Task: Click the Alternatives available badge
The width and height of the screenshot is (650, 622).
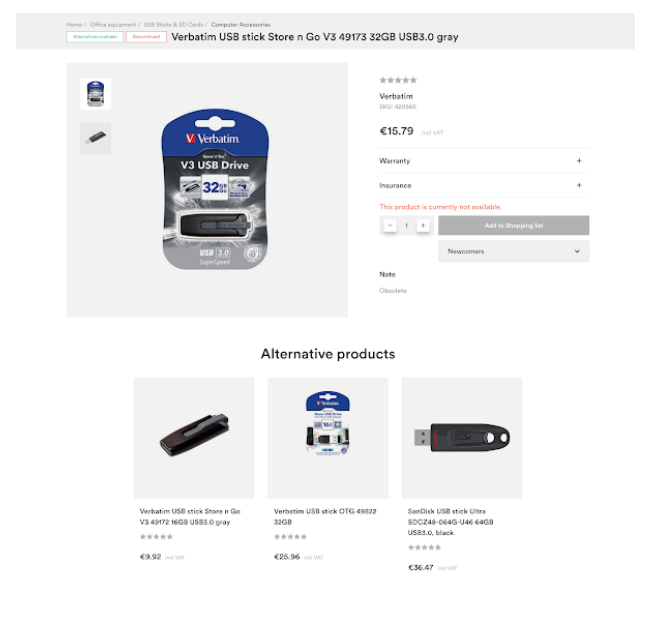Action: tap(95, 37)
